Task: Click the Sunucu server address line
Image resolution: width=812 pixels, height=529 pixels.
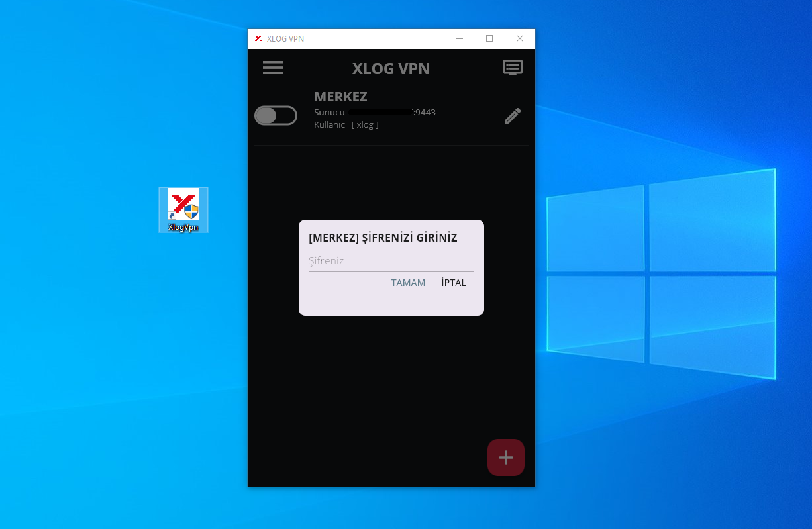Action: click(375, 112)
